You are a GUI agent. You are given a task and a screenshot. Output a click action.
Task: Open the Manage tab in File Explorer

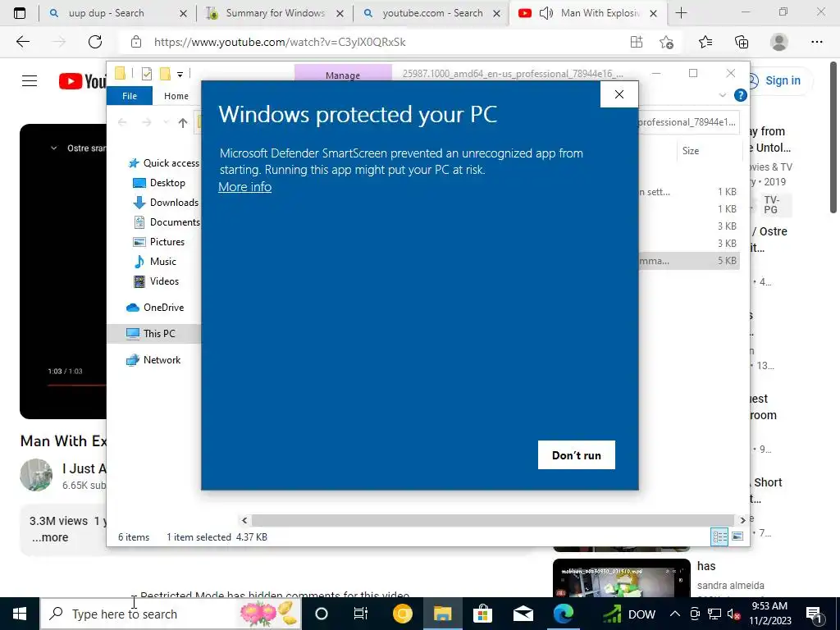pyautogui.click(x=343, y=75)
